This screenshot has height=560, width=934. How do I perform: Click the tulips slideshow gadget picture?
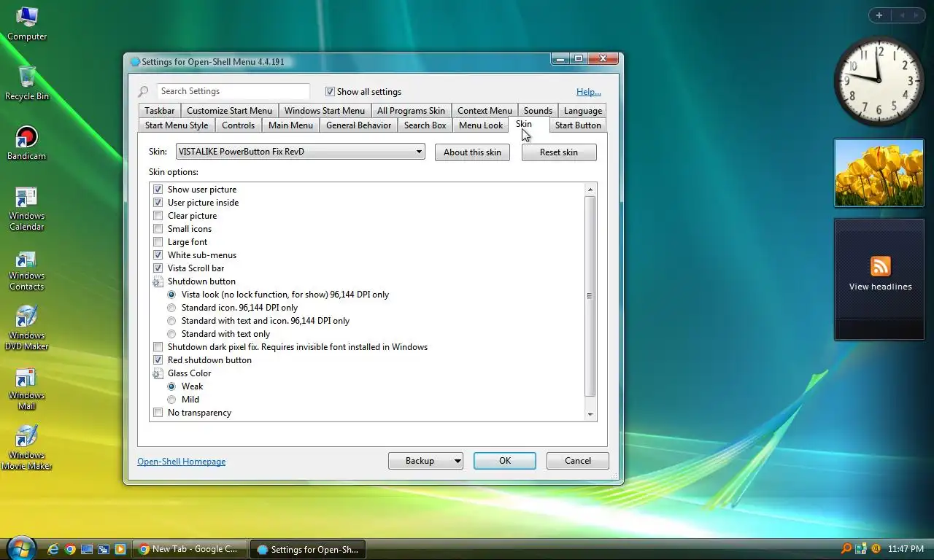click(879, 174)
